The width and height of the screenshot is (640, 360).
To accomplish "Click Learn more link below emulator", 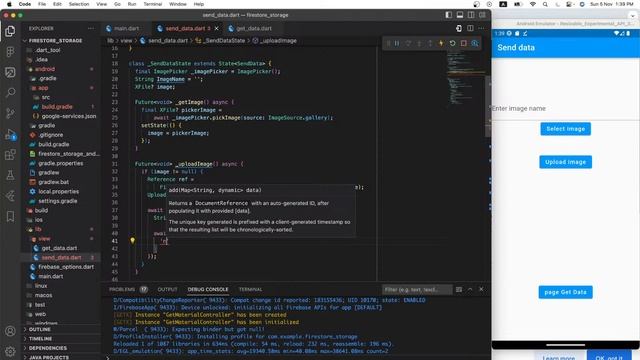I will [559, 357].
